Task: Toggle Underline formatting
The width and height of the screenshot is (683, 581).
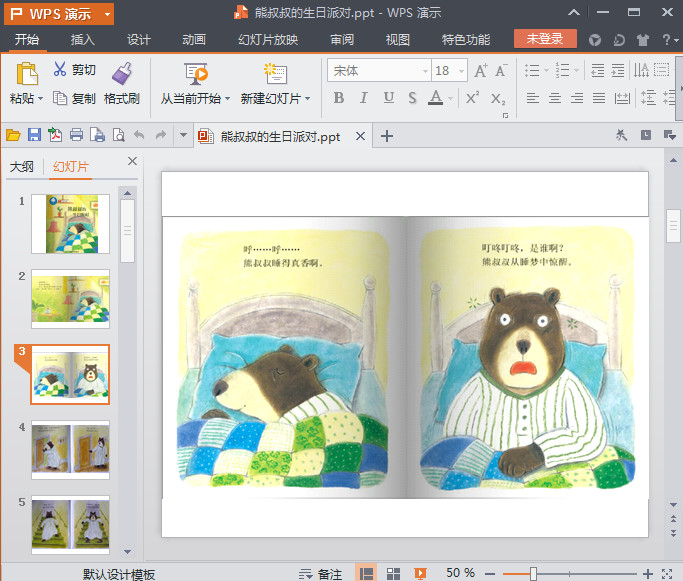Action: click(387, 98)
